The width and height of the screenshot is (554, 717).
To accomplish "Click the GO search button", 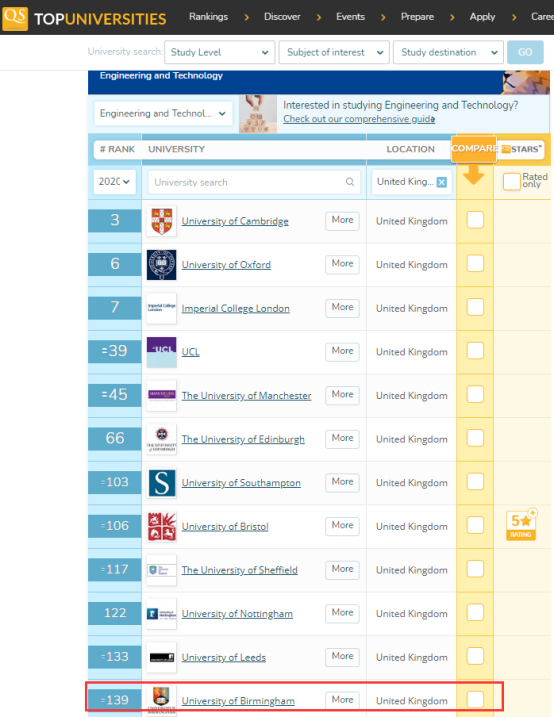I will [525, 52].
